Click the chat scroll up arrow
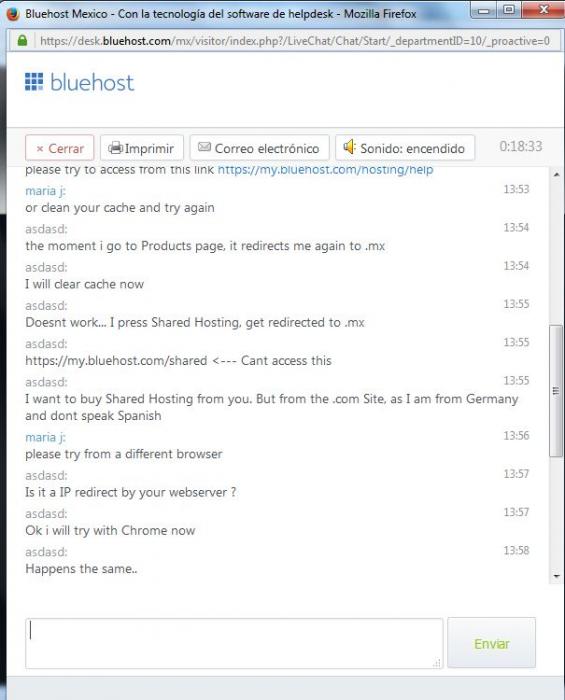 pos(556,175)
